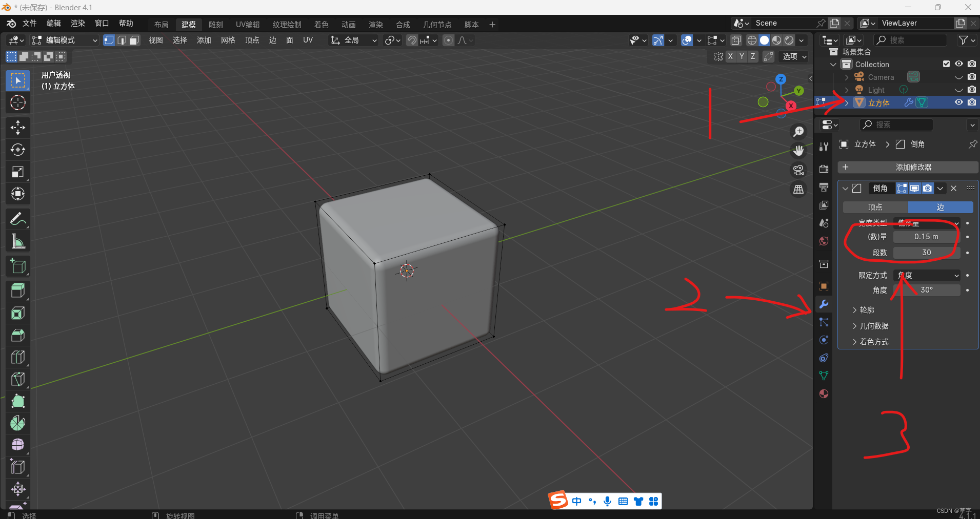Open the 编辑模式 mode dropdown
Screen dimensions: 980x519
pos(65,40)
